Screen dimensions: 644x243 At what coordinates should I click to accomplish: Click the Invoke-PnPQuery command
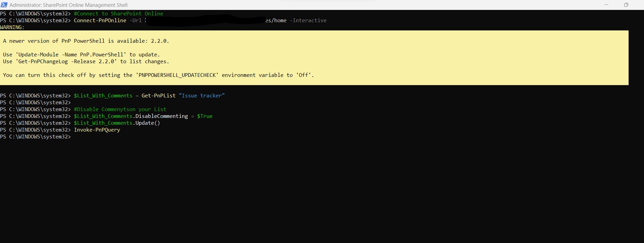[x=97, y=130]
